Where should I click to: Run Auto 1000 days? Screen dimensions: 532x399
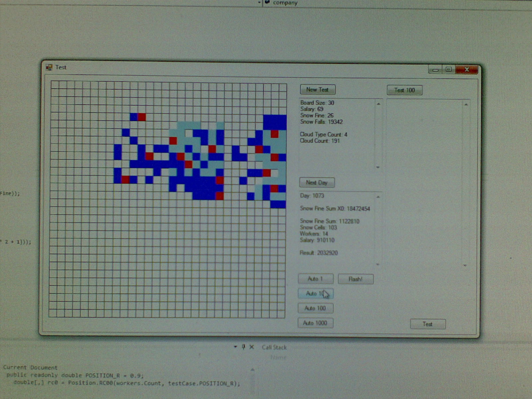coord(316,323)
